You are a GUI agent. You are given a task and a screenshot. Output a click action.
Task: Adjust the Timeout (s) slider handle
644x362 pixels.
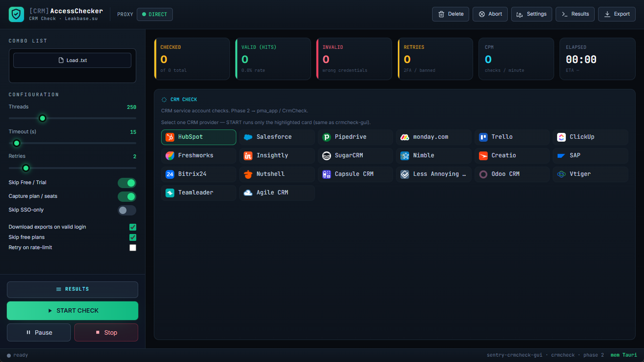[x=17, y=143]
